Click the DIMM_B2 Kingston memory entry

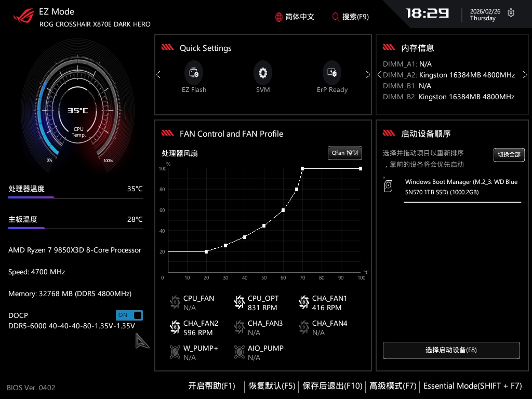point(448,97)
